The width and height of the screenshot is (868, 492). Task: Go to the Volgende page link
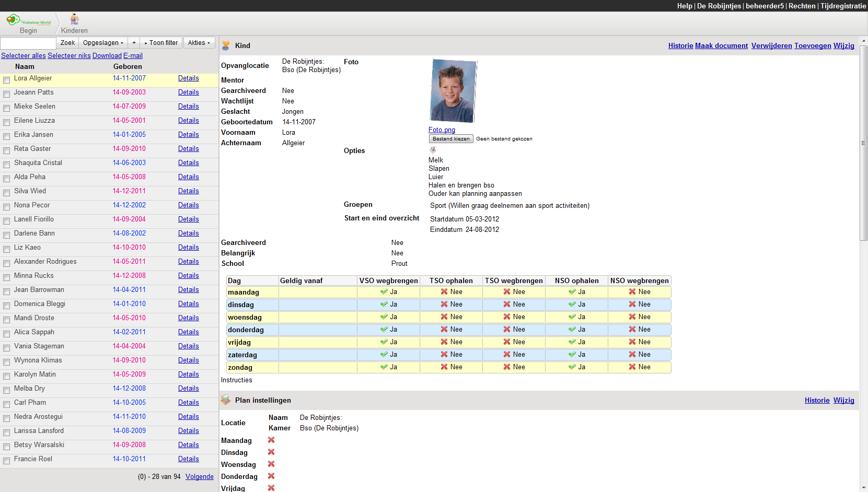coord(199,476)
